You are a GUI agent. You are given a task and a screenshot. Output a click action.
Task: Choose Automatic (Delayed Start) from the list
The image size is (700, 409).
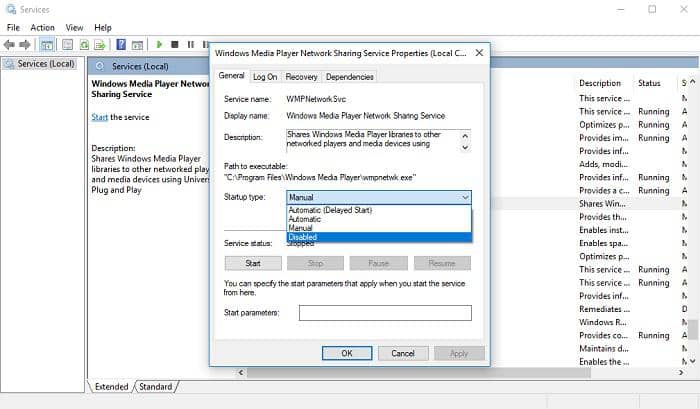(x=379, y=210)
